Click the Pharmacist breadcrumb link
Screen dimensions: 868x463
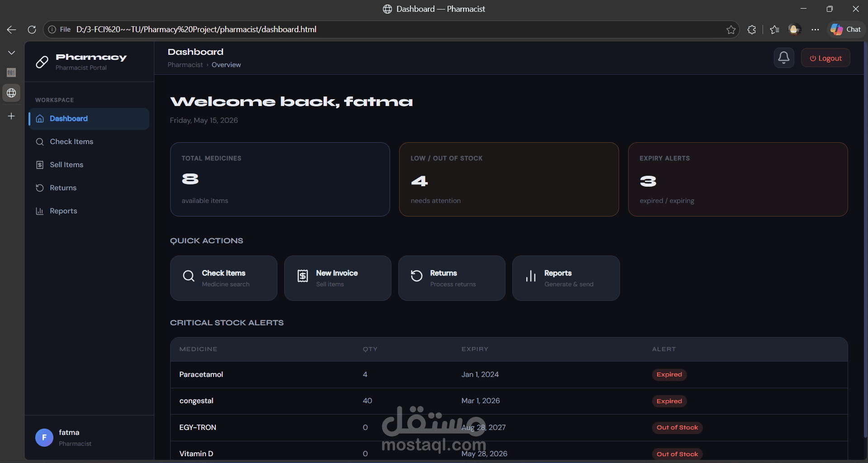(185, 65)
